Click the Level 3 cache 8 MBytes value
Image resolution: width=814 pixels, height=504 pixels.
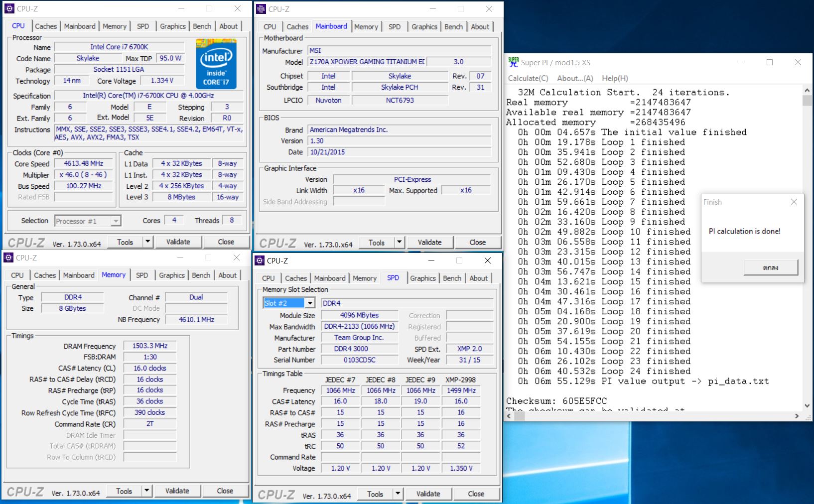click(x=181, y=197)
